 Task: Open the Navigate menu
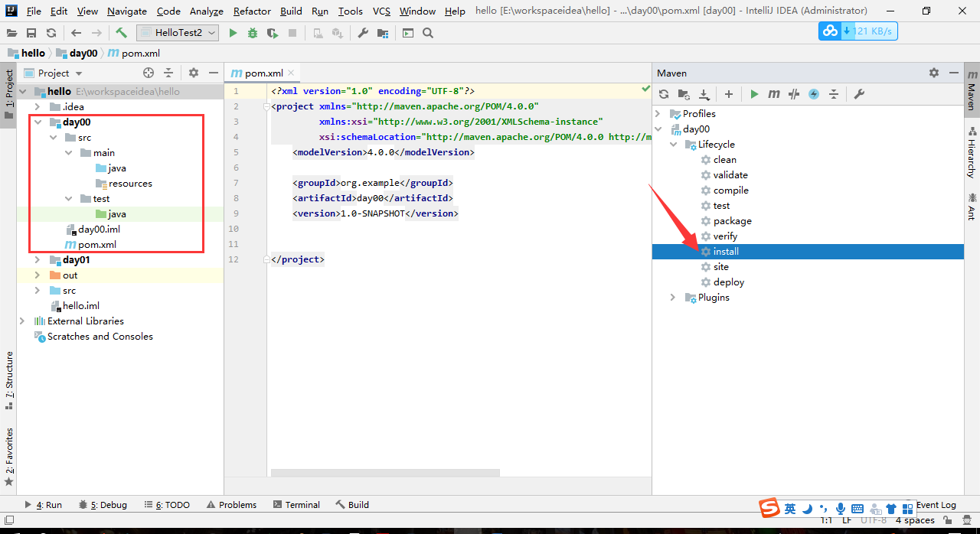[x=127, y=11]
